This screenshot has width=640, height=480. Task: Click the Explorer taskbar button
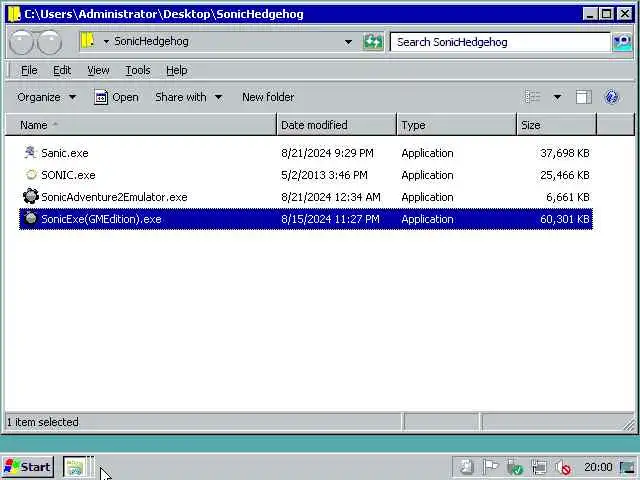(x=78, y=467)
